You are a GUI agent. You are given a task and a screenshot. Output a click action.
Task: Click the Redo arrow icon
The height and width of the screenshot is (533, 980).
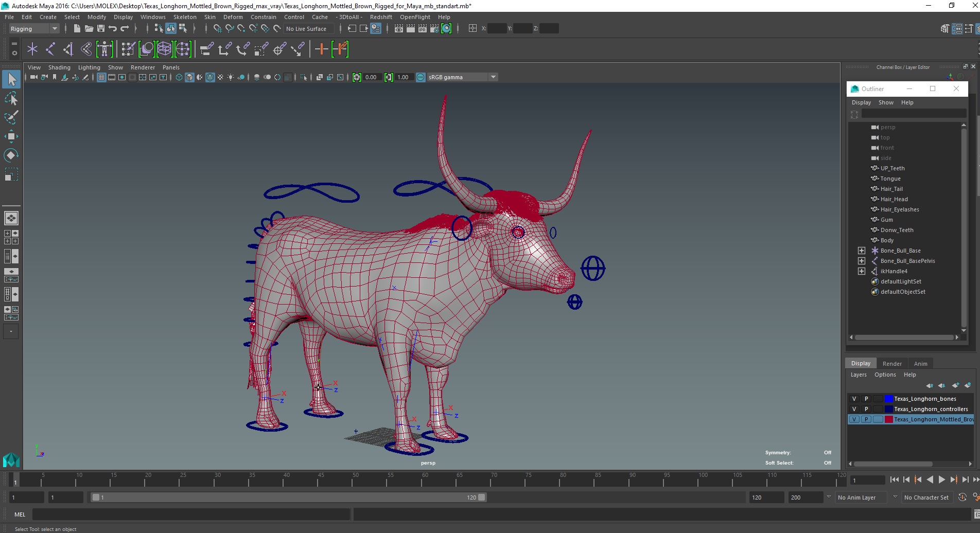[x=125, y=29]
